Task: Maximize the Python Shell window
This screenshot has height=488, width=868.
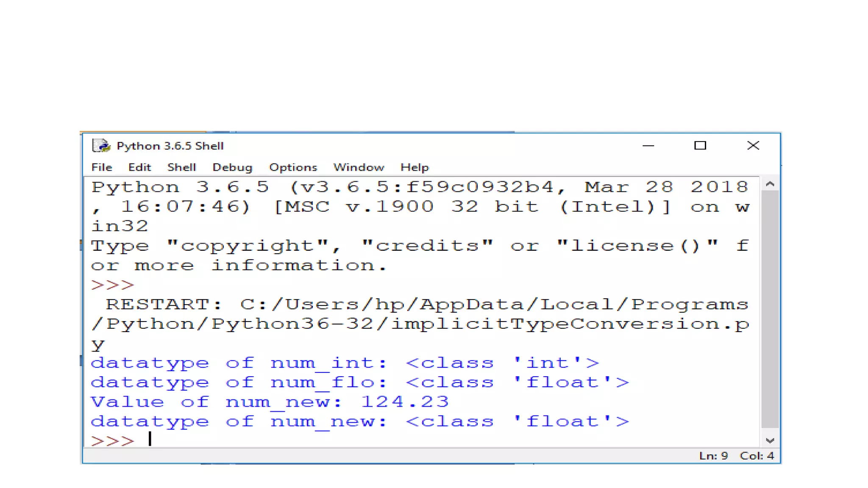Action: coord(700,146)
